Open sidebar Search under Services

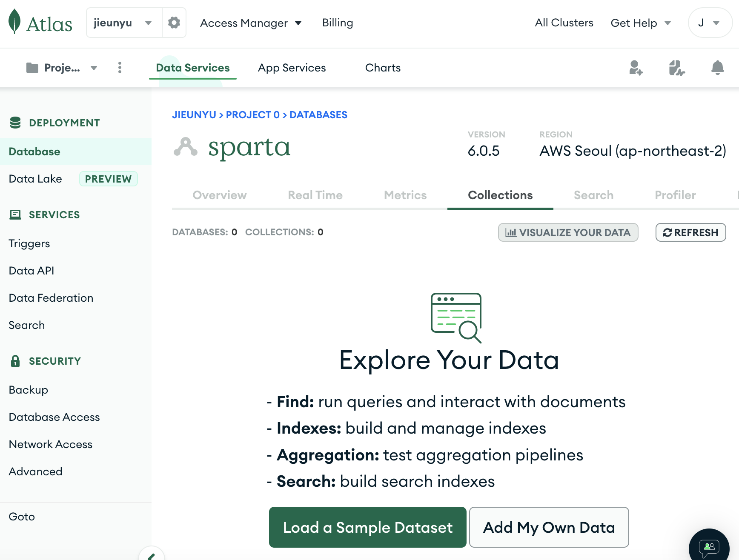point(27,325)
